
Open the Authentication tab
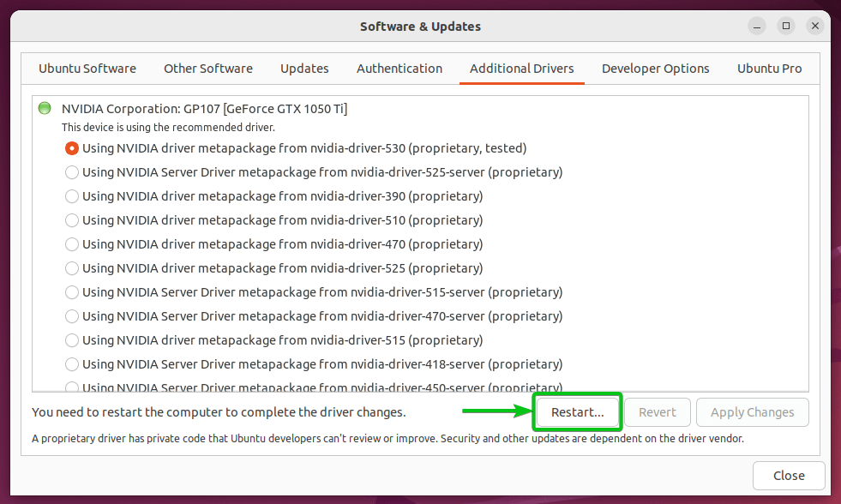click(399, 69)
